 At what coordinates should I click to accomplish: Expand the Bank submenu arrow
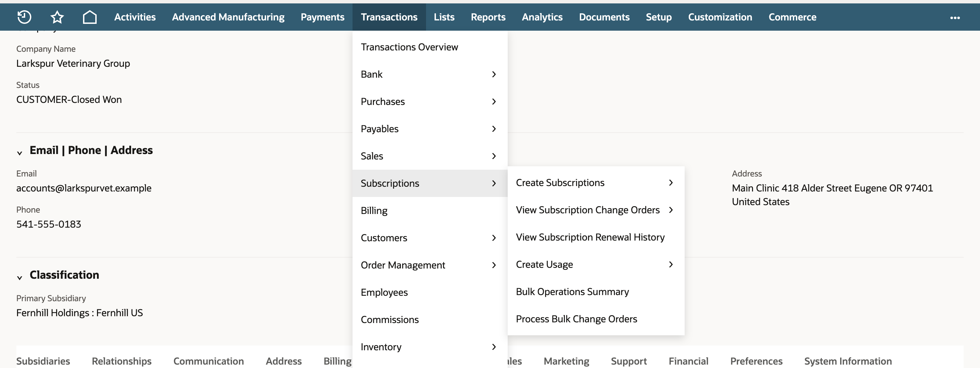(494, 74)
